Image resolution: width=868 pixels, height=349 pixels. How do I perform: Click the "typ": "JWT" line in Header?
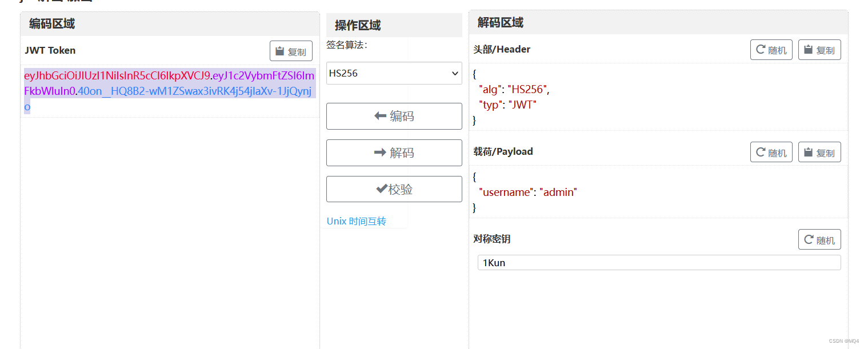tap(507, 105)
